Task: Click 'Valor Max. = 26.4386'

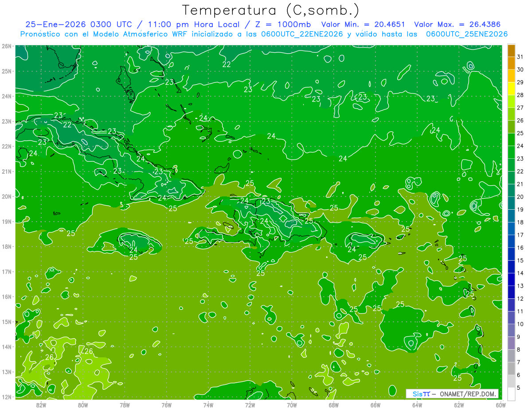Action: 457,24
